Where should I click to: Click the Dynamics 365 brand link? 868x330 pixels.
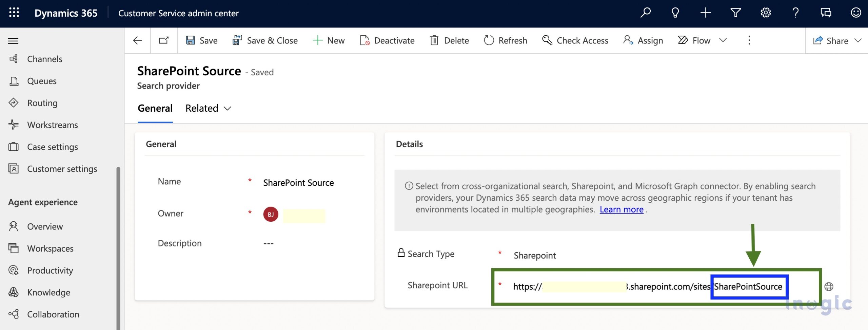click(66, 13)
